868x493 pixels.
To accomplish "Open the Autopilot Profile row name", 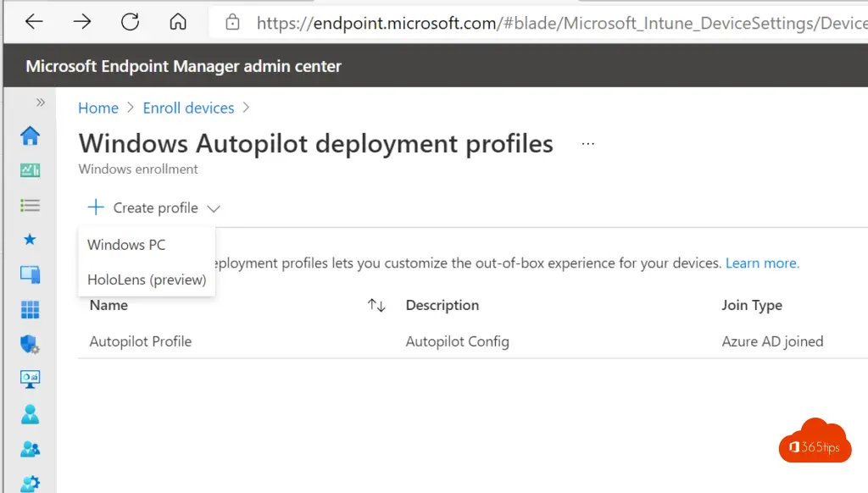I will [141, 341].
